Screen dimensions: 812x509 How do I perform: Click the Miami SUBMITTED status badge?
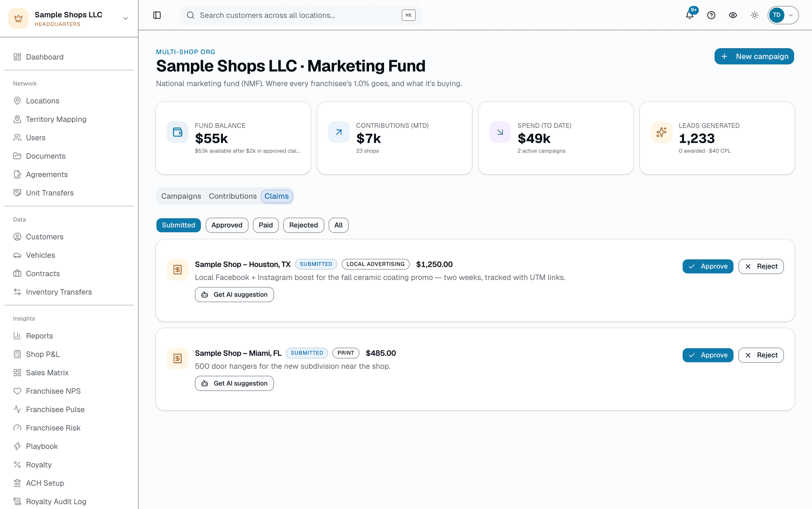click(x=307, y=353)
